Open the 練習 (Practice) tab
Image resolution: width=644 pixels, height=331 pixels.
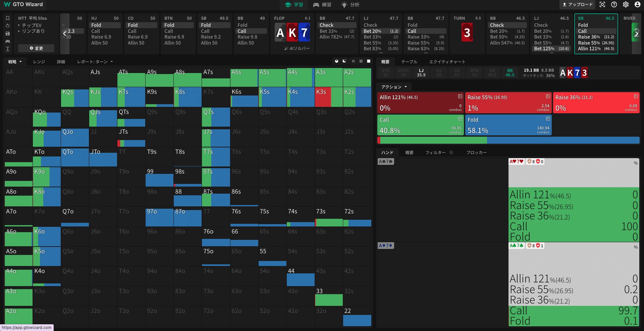322,5
